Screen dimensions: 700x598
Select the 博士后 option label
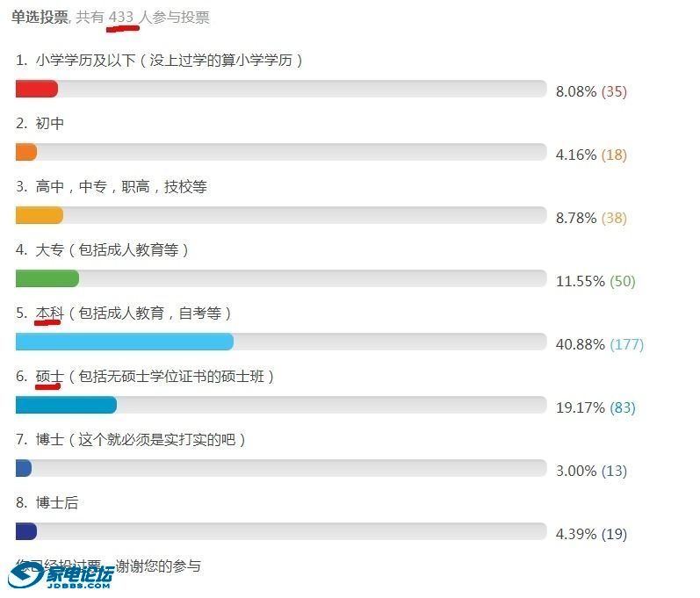(x=57, y=503)
